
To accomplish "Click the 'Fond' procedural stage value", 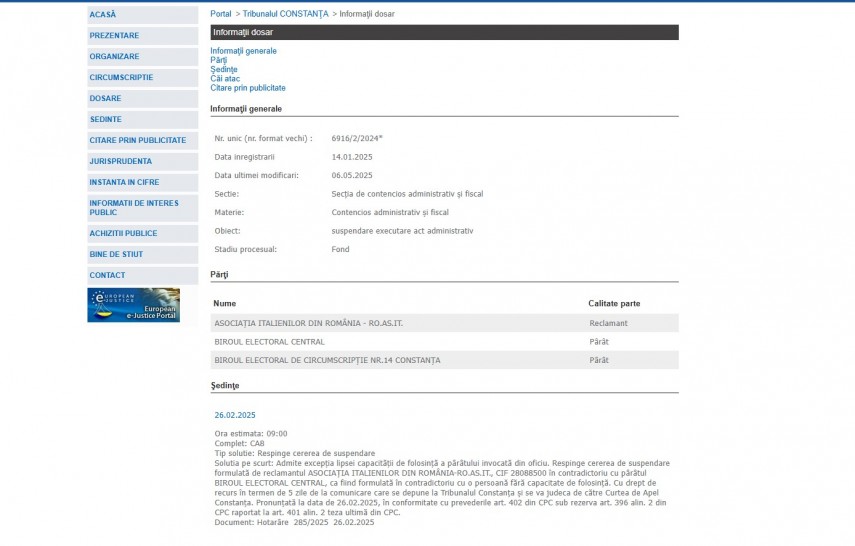I will pyautogui.click(x=340, y=249).
